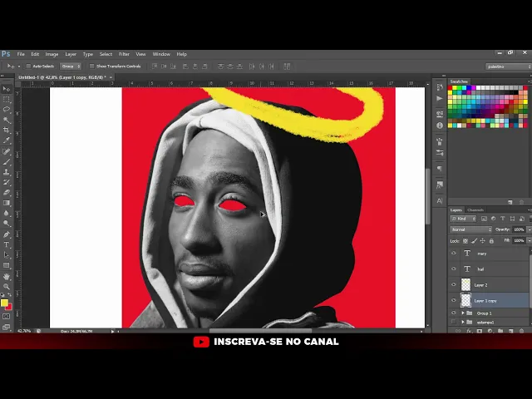Click the red background color swatch

point(9,307)
